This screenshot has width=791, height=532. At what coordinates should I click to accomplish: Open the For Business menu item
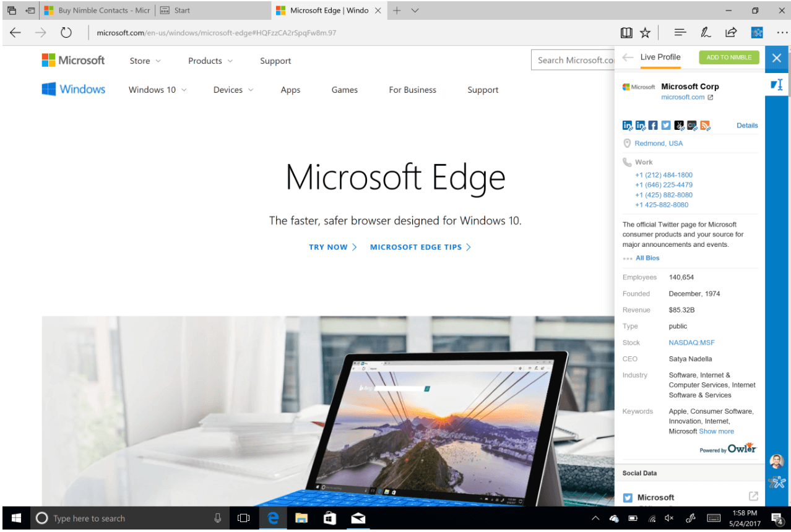(x=412, y=90)
